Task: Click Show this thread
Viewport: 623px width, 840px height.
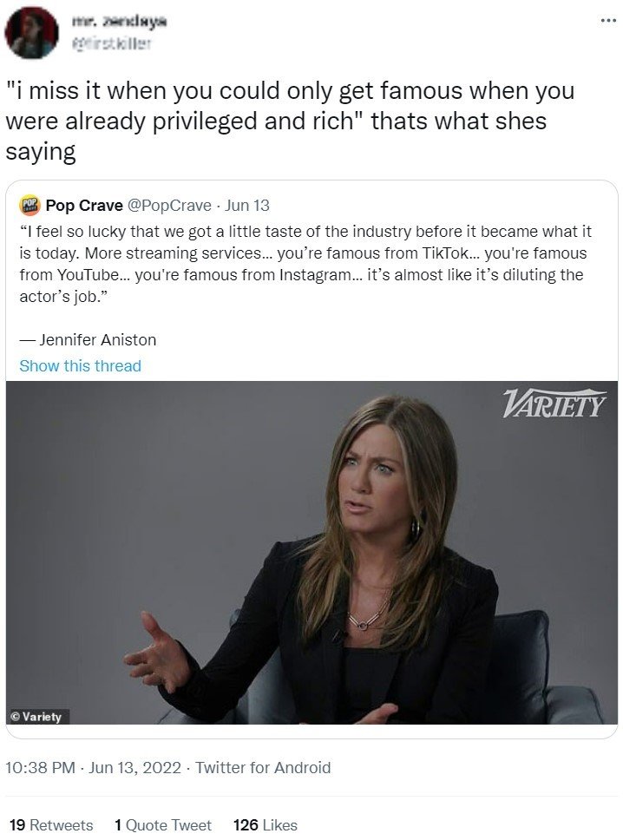Action: (81, 366)
